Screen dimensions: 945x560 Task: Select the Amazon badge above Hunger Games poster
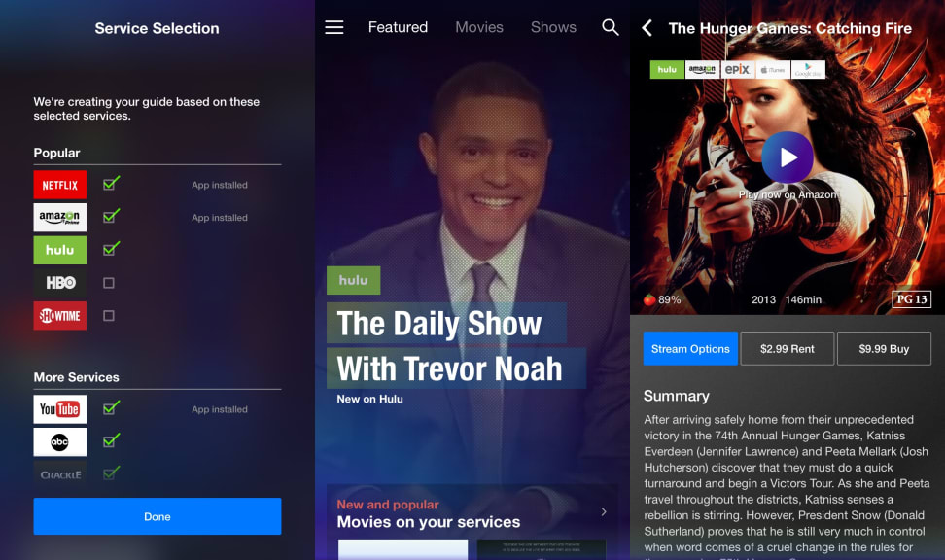tap(702, 69)
